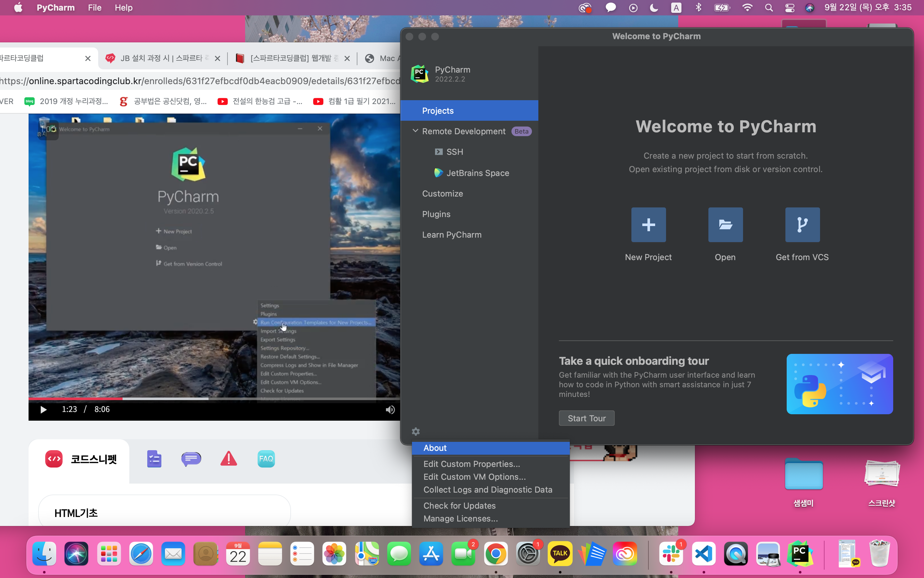Choose Check for Updates in the menu

pos(491,506)
